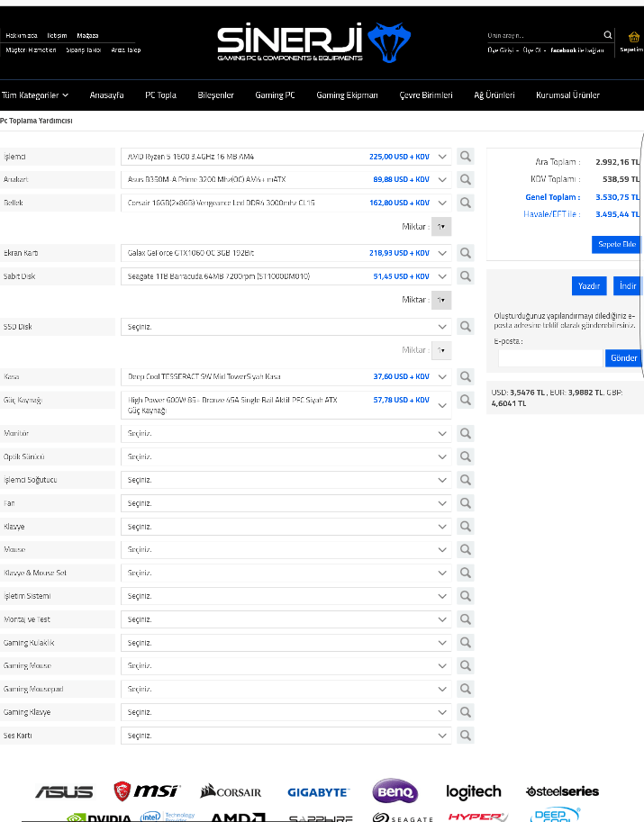The height and width of the screenshot is (822, 644).
Task: Open the Kurumsal Ürünler menu
Action: click(x=567, y=95)
